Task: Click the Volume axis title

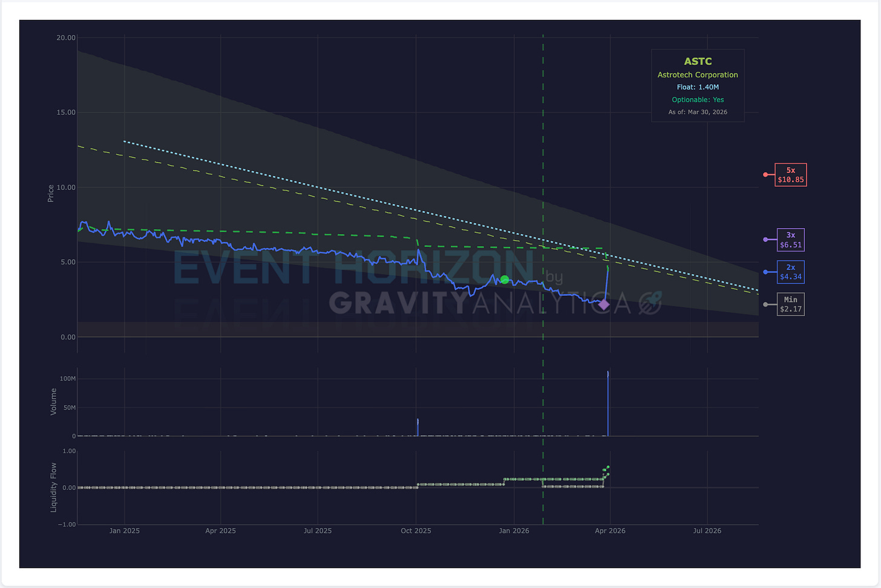Action: click(53, 402)
